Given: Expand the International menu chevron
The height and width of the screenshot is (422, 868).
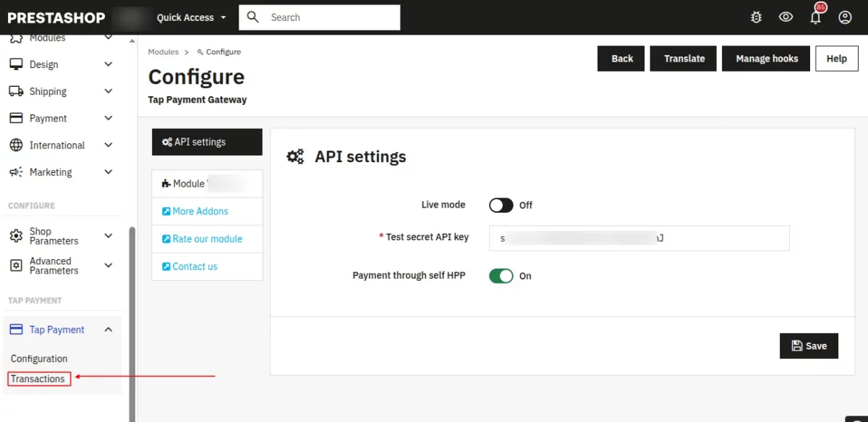Looking at the screenshot, I should coord(109,145).
